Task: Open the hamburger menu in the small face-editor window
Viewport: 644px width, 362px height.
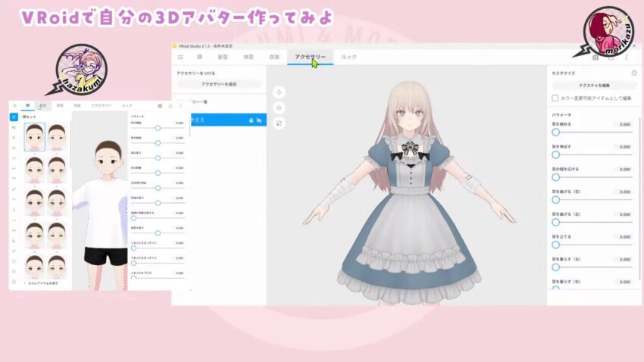Action: pyautogui.click(x=14, y=105)
